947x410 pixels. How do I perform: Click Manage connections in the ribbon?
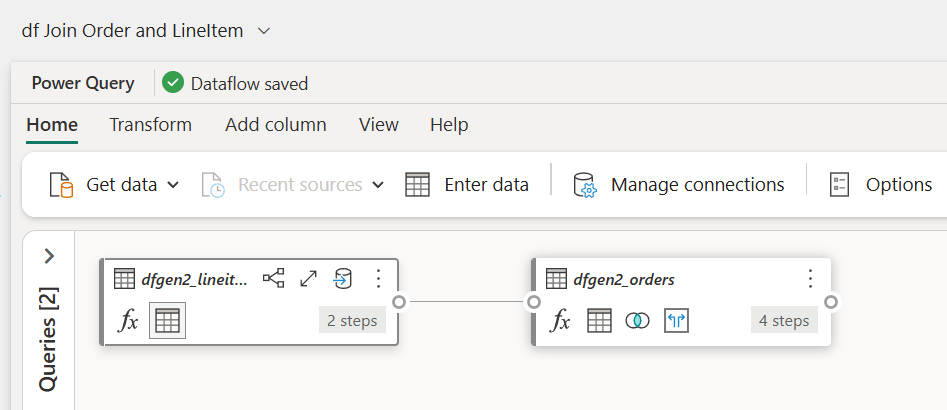[679, 185]
